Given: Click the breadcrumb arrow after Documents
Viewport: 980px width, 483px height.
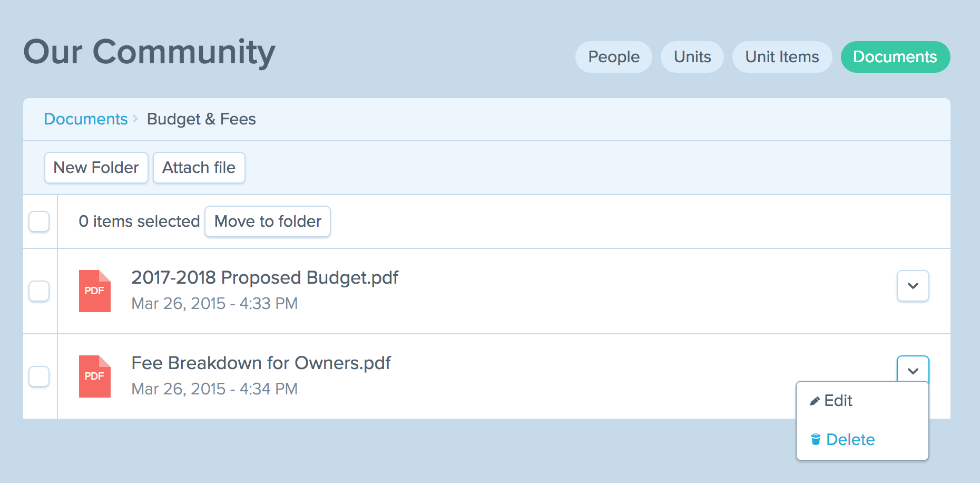Looking at the screenshot, I should (x=136, y=119).
